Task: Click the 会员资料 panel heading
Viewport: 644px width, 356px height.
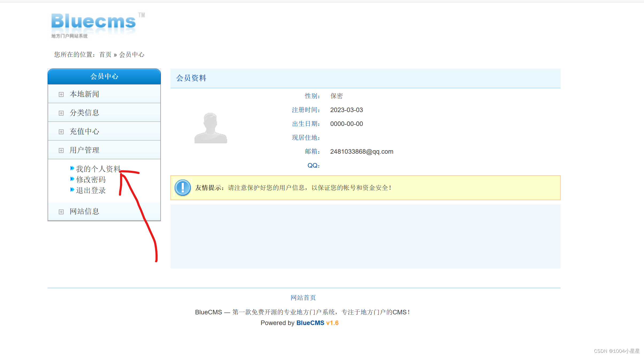Action: click(x=191, y=78)
